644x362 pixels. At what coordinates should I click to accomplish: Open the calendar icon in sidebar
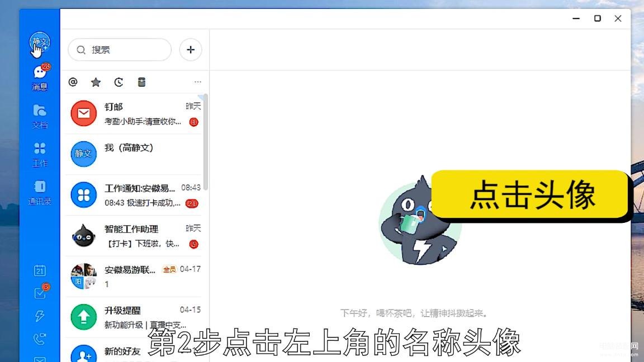[40, 270]
